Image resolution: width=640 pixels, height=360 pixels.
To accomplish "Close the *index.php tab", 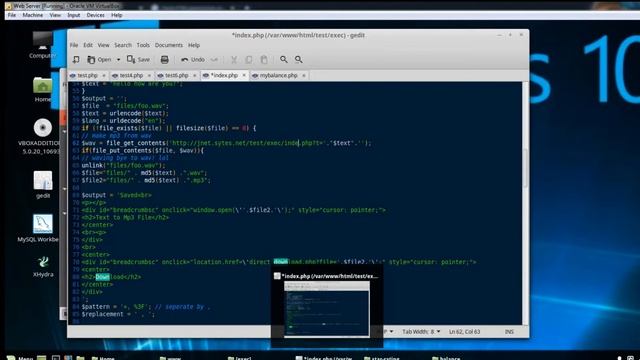I will 244,76.
